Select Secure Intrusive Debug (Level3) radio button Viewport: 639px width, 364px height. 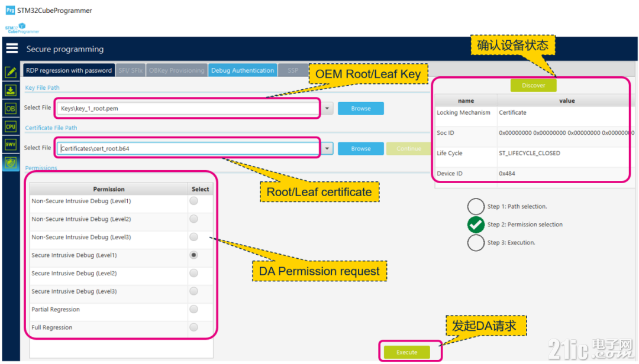(x=193, y=291)
